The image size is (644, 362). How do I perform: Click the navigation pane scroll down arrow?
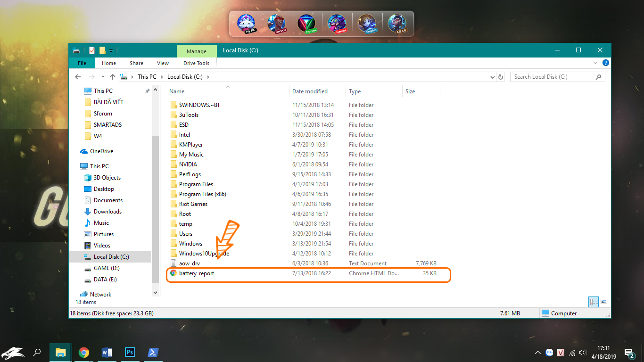click(x=156, y=293)
